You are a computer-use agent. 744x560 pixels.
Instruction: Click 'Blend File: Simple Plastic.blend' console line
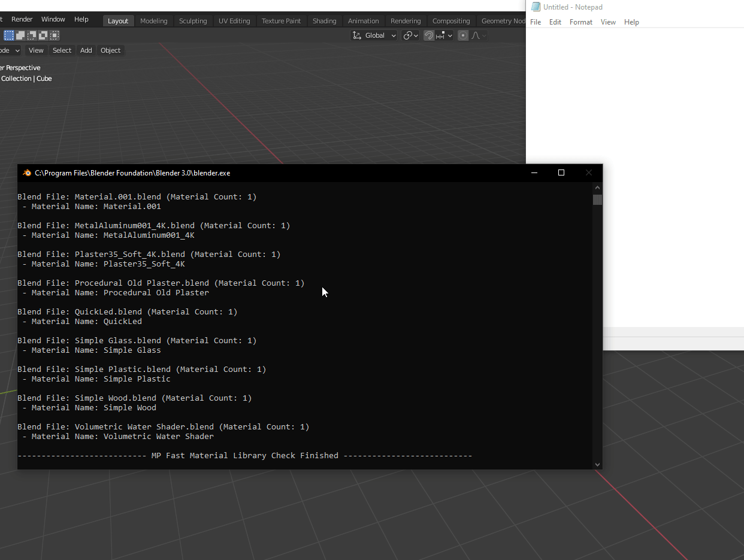click(142, 370)
